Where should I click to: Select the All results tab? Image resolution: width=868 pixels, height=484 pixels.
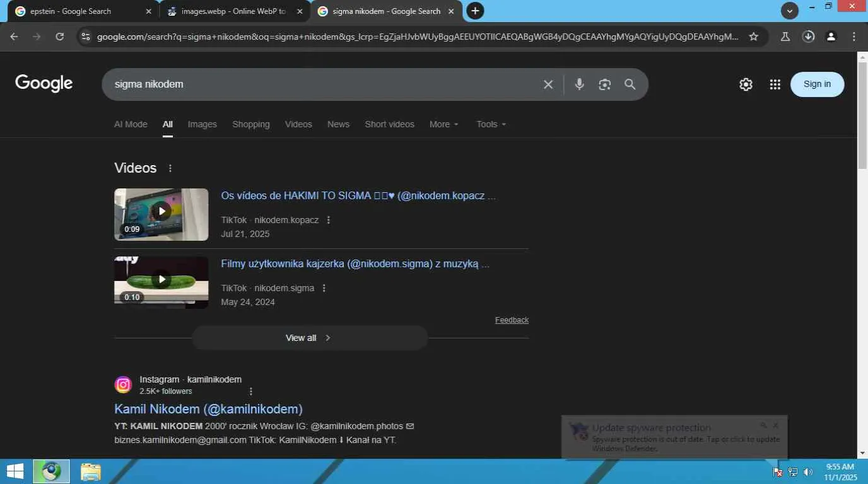point(167,124)
